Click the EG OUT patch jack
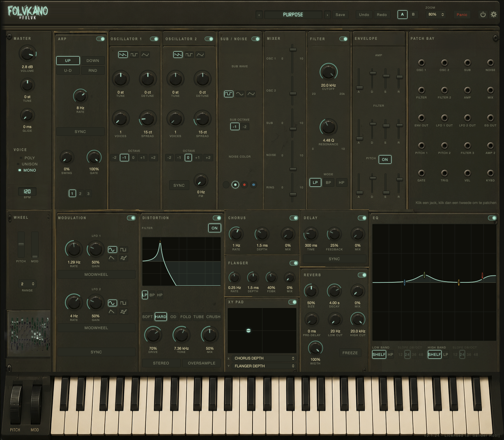This screenshot has height=440, width=504. click(x=490, y=118)
